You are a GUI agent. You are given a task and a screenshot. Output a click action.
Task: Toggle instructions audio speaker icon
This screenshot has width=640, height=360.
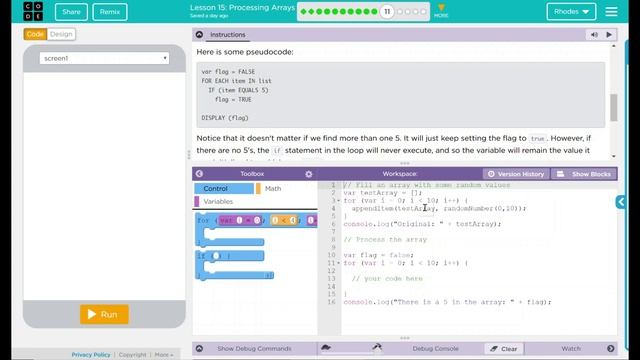pos(594,35)
